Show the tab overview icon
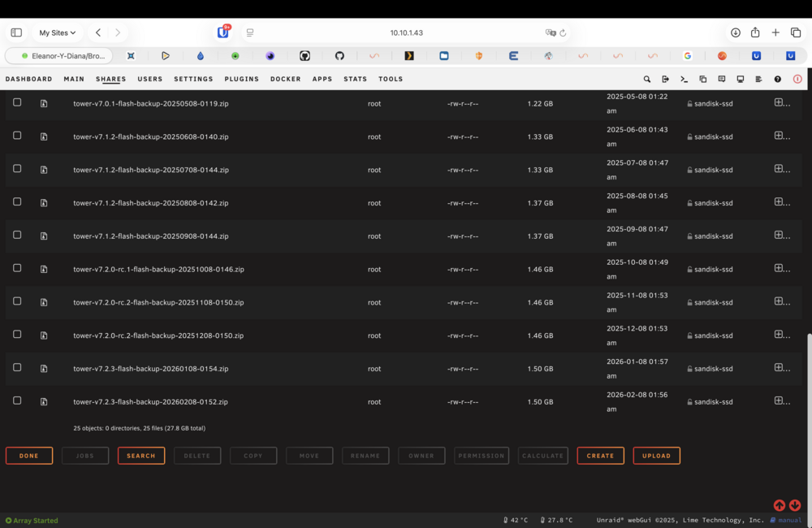This screenshot has width=812, height=528. (796, 32)
